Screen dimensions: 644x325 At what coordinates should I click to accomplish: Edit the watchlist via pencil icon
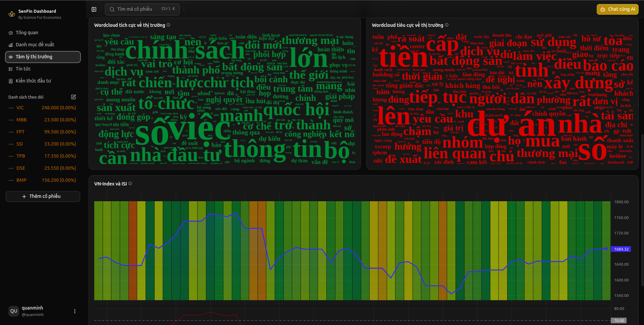point(73,97)
